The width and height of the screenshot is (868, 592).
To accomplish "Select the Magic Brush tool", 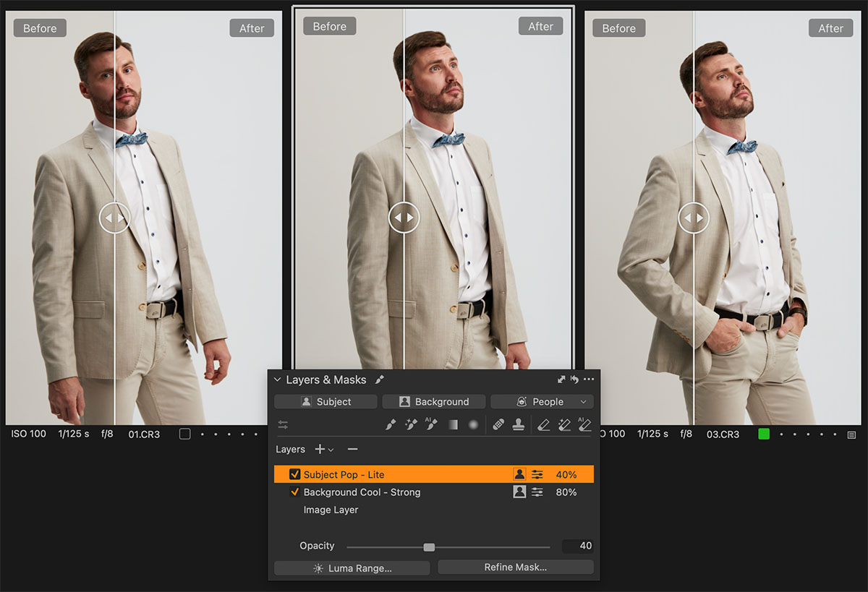I will click(x=412, y=425).
